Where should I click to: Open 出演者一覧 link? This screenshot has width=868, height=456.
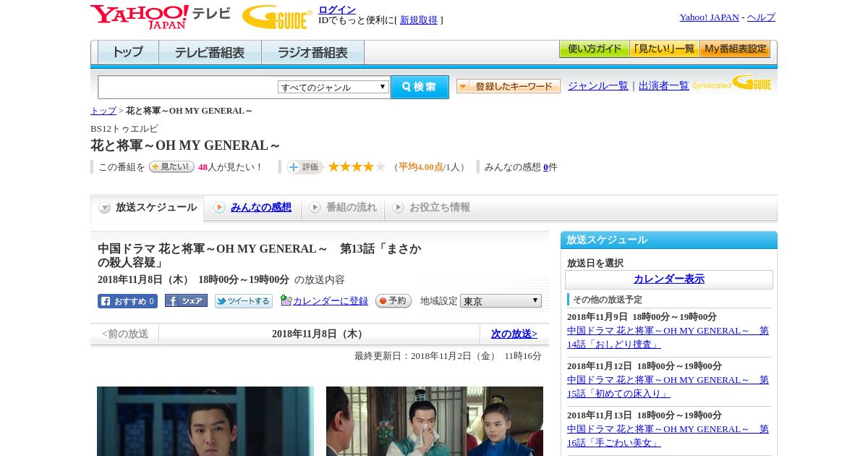coord(664,85)
